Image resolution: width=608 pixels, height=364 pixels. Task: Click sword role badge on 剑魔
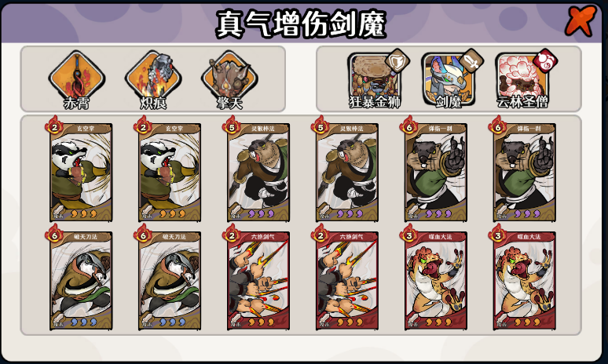point(472,61)
